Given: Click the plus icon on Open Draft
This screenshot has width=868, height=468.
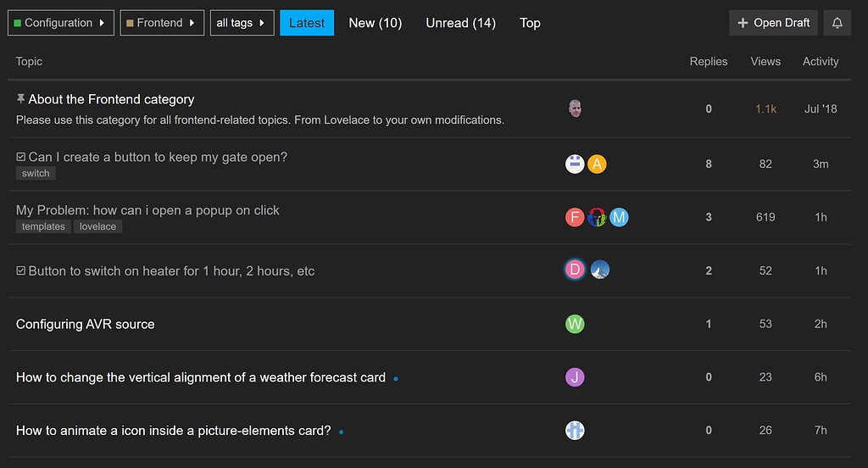Looking at the screenshot, I should click(x=743, y=23).
